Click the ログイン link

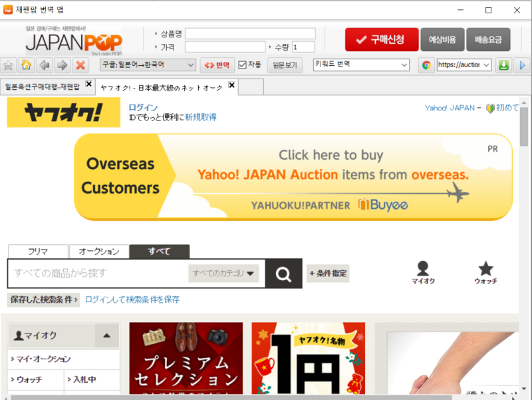[x=143, y=108]
